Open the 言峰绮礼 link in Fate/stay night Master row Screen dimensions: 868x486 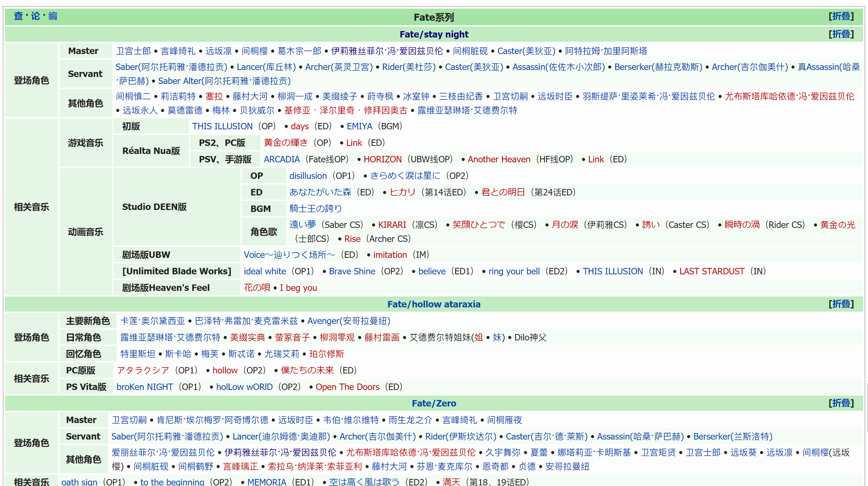click(x=178, y=51)
